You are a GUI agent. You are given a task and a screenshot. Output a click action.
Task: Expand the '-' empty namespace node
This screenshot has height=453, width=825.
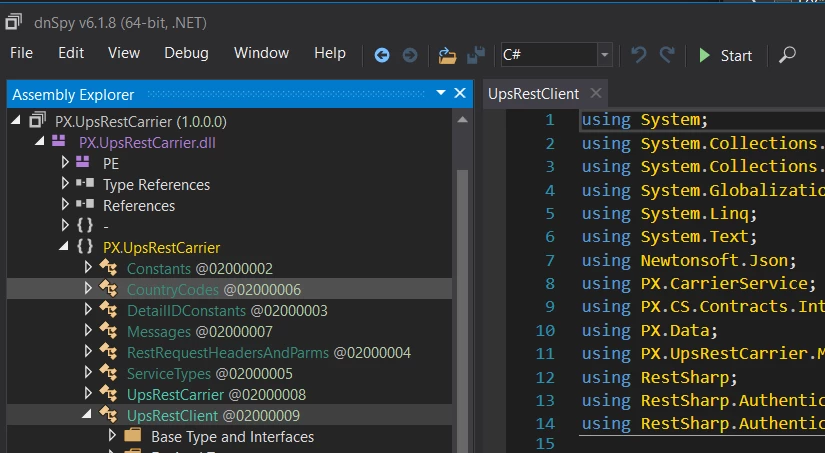click(65, 225)
